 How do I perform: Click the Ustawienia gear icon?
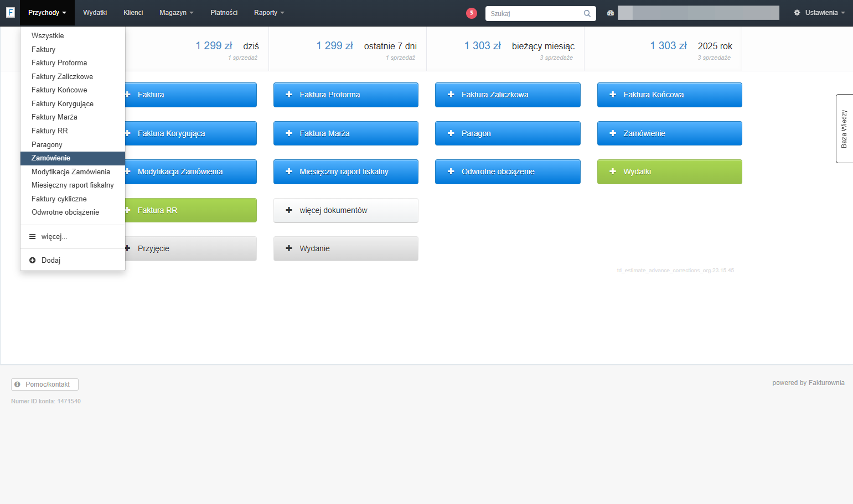click(x=797, y=13)
